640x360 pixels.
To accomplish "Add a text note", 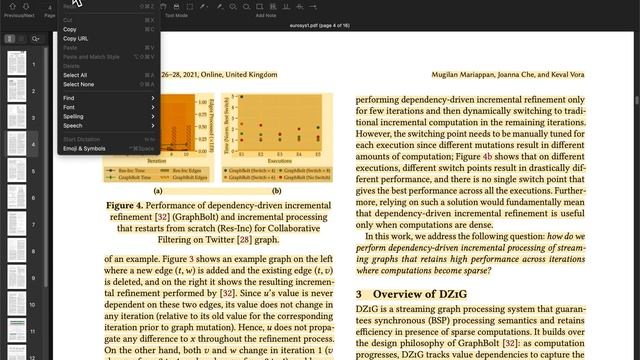I will point(220,7).
